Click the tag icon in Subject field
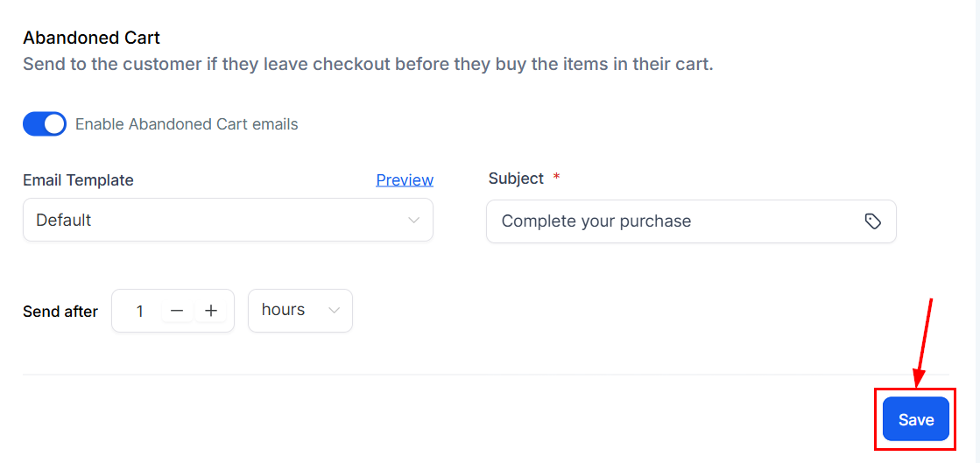The height and width of the screenshot is (463, 980). pyautogui.click(x=872, y=221)
